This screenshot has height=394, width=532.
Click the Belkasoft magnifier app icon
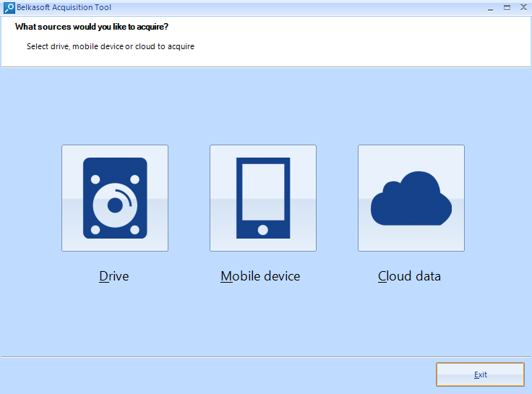(9, 8)
